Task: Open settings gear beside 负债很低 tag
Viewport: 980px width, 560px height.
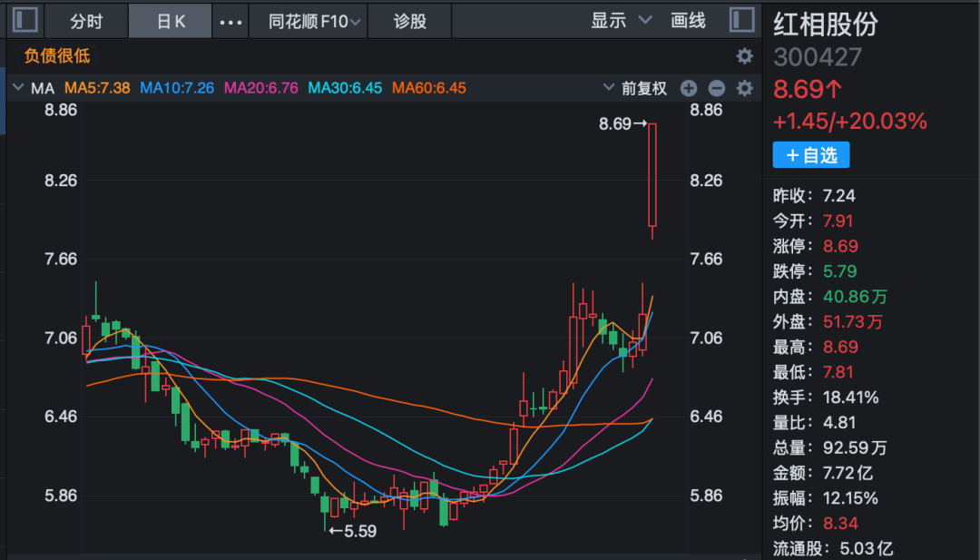Action: [x=744, y=56]
